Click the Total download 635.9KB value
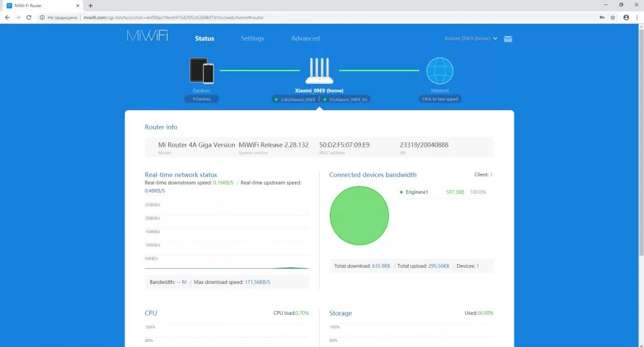 pyautogui.click(x=381, y=266)
